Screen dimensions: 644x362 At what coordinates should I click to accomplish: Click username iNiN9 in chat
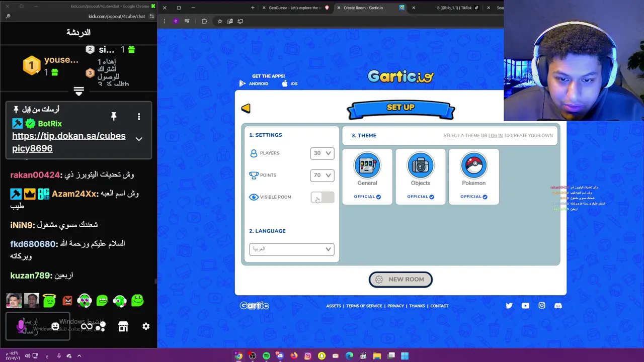(22, 225)
